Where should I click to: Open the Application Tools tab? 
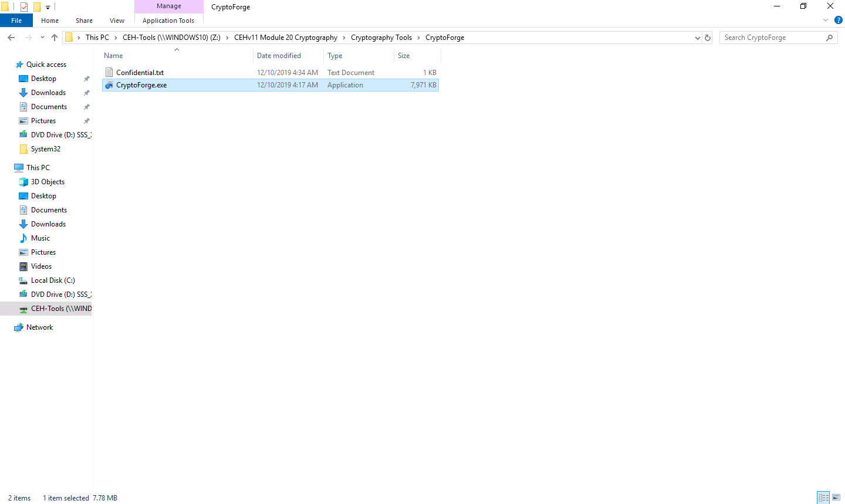pos(168,21)
